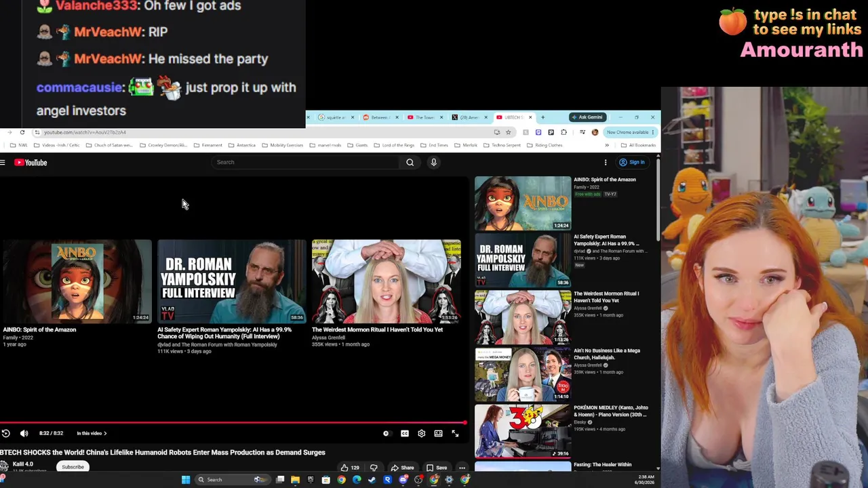
Task: Open File Explorer from taskbar
Action: pyautogui.click(x=295, y=480)
